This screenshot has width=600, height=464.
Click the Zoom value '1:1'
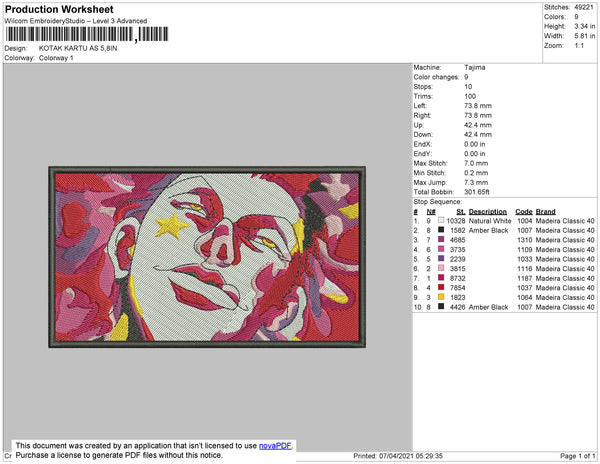[579, 46]
